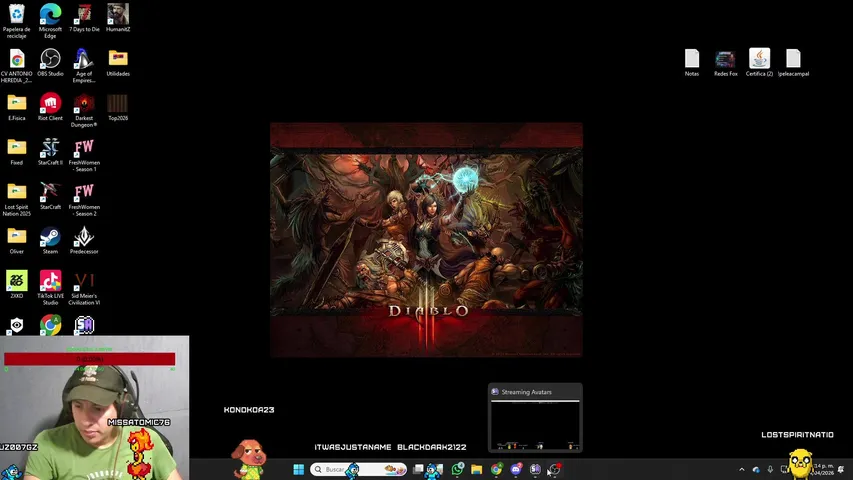Select the ZXKD desktop icon
Screen dimensions: 853x480
pyautogui.click(x=17, y=285)
